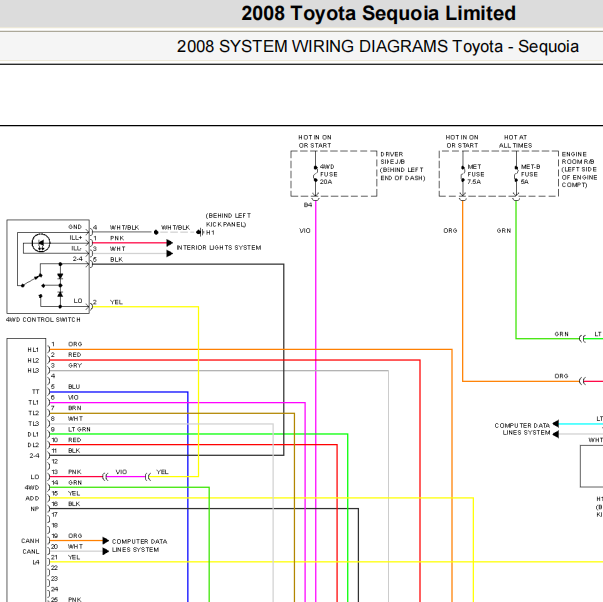Click the arrowhead on the CANL WHT wire

(x=106, y=551)
